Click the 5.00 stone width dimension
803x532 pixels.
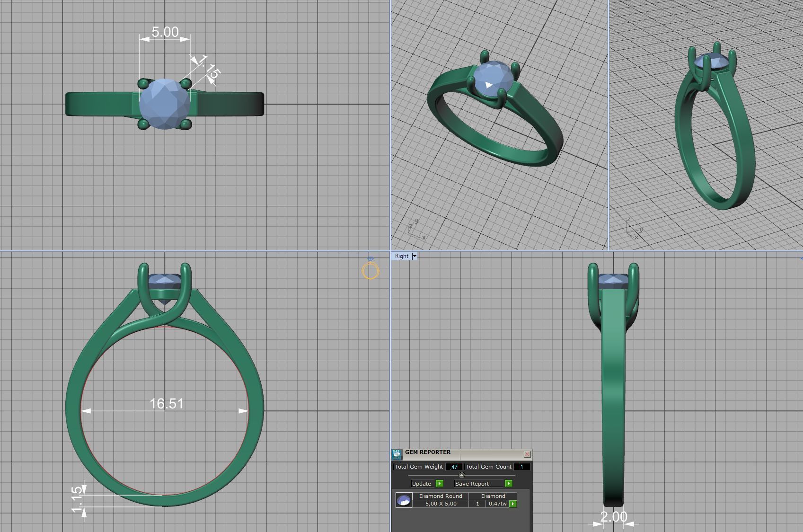(x=165, y=32)
